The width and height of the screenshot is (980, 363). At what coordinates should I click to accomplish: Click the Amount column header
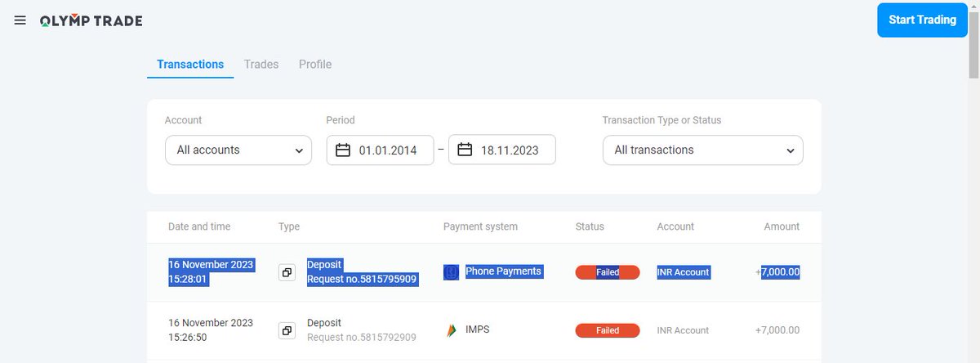coord(782,226)
